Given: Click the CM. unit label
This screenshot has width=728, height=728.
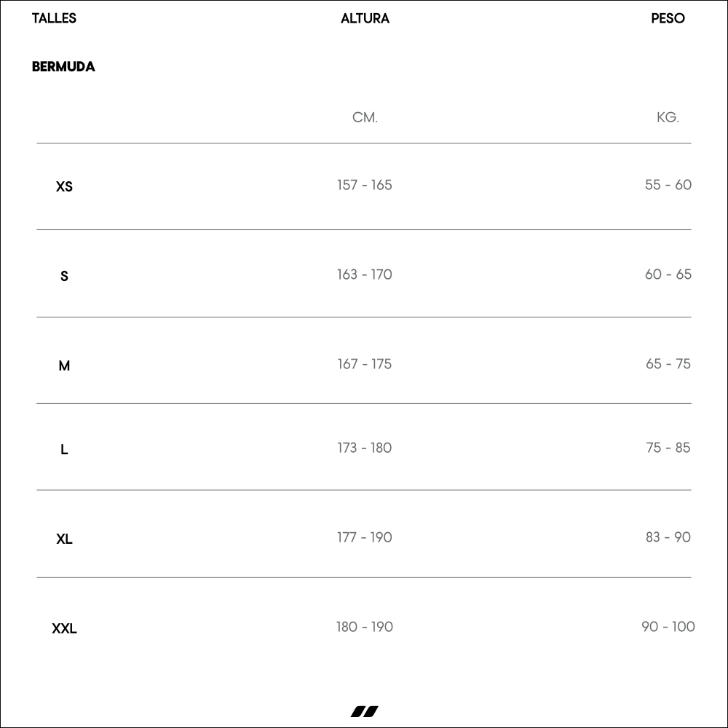Looking at the screenshot, I should 365,117.
